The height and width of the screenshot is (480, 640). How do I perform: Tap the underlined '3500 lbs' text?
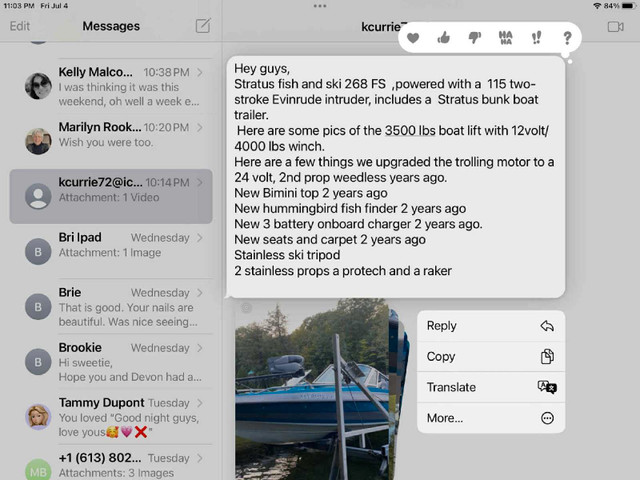point(410,131)
